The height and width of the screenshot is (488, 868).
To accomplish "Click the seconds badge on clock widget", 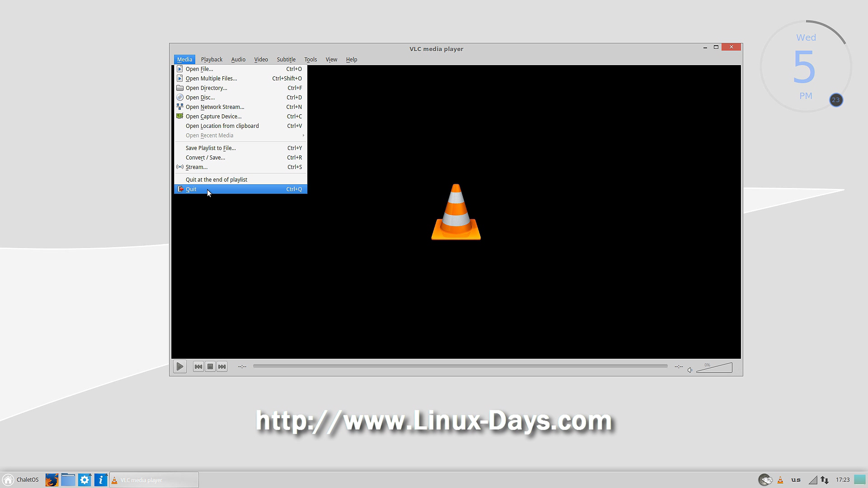I will click(836, 100).
